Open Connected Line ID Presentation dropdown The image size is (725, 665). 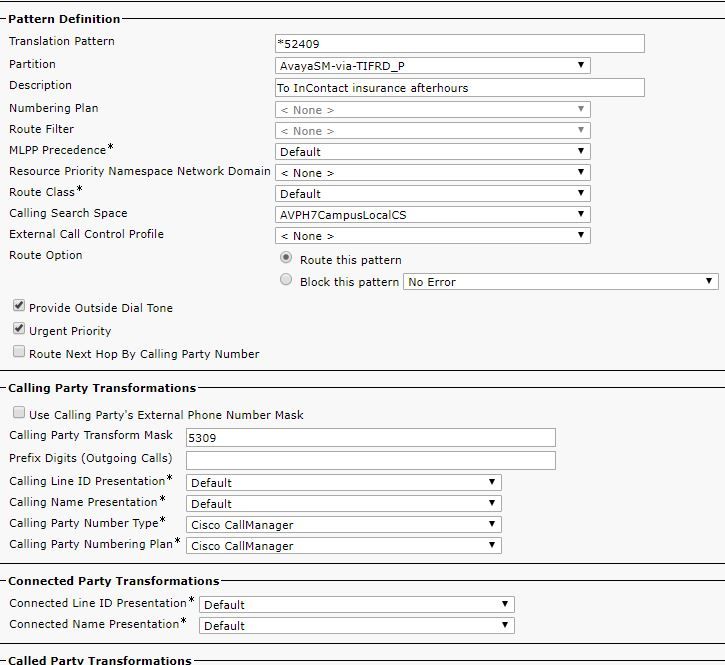click(356, 604)
